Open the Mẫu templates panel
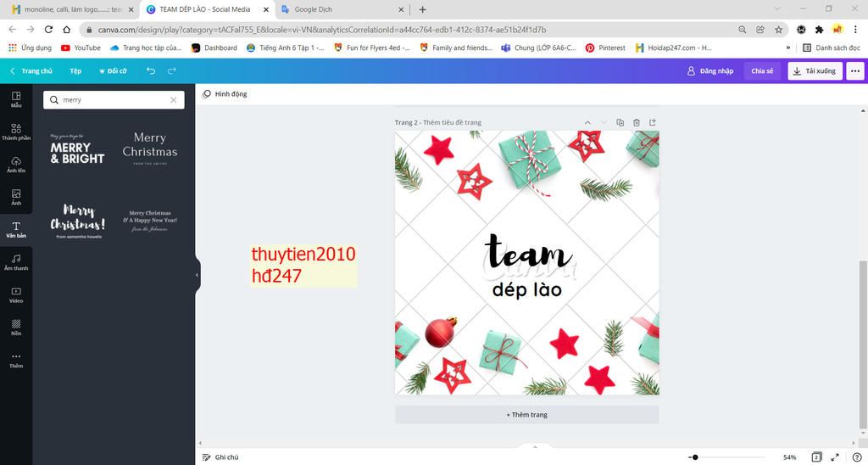 coord(16,99)
